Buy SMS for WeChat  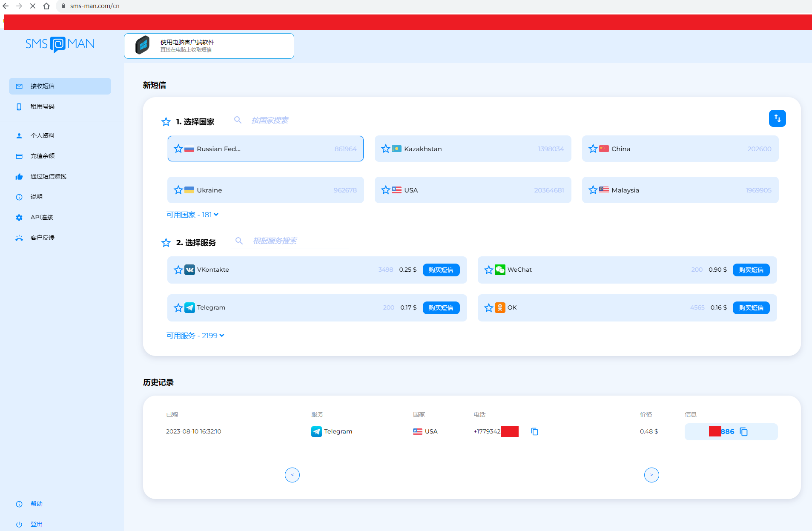point(751,270)
